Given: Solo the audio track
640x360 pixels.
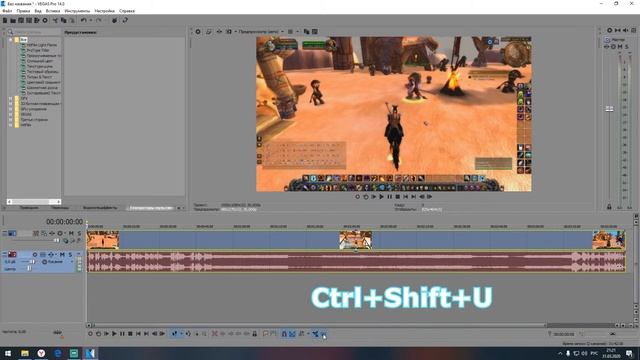Looking at the screenshot, I should pos(70,255).
